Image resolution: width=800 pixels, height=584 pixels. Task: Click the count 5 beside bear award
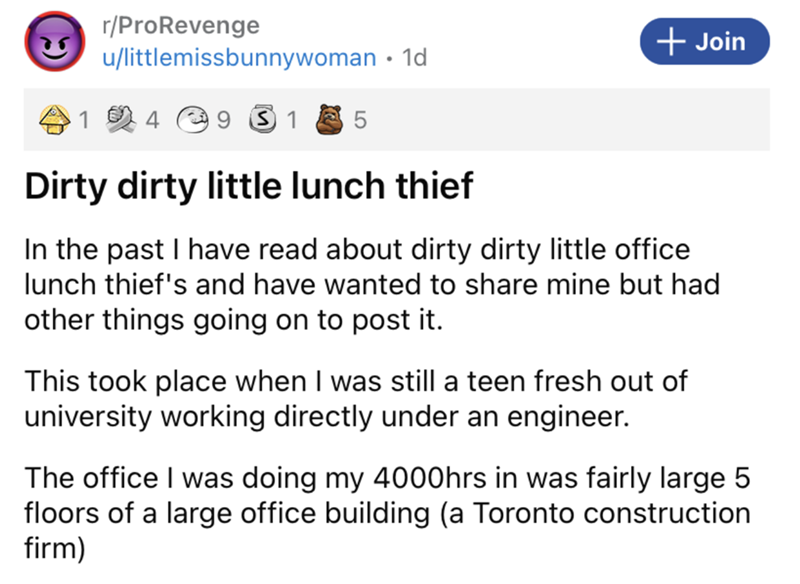(362, 122)
